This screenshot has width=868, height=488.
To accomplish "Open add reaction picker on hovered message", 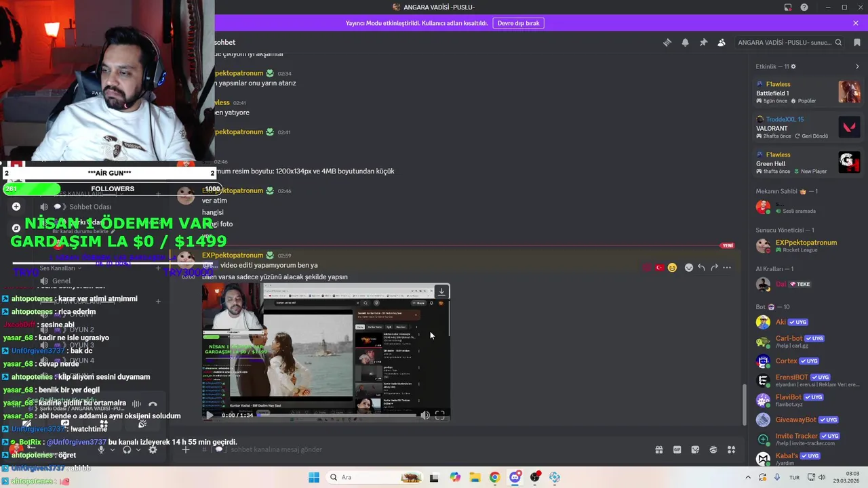I will pyautogui.click(x=689, y=268).
